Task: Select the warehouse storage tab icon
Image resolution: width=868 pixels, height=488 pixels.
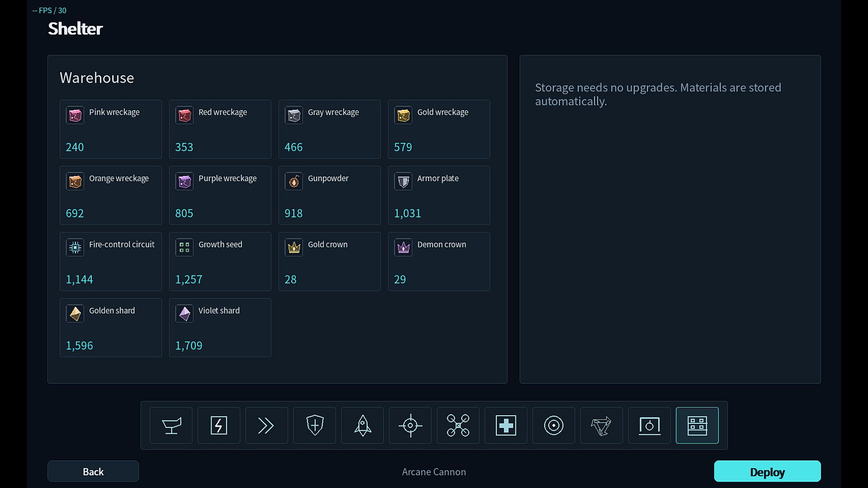Action: click(697, 425)
